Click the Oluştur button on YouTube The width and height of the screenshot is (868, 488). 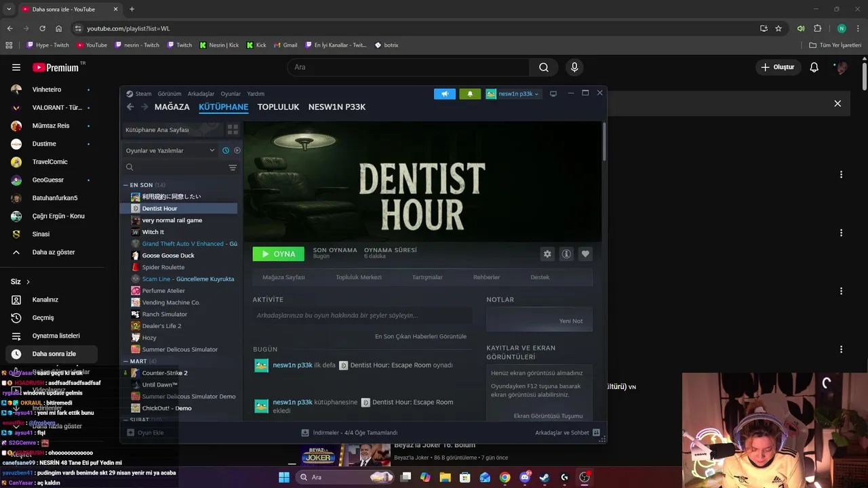(777, 67)
